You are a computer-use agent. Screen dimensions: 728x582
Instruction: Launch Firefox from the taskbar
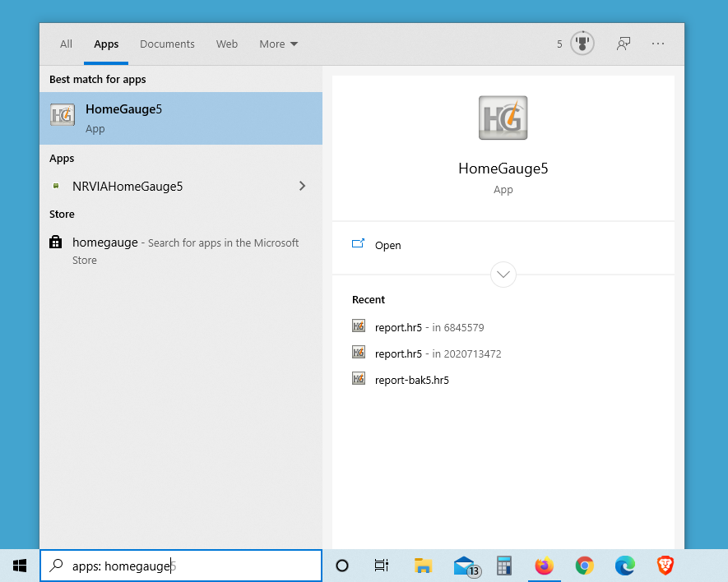tap(545, 566)
